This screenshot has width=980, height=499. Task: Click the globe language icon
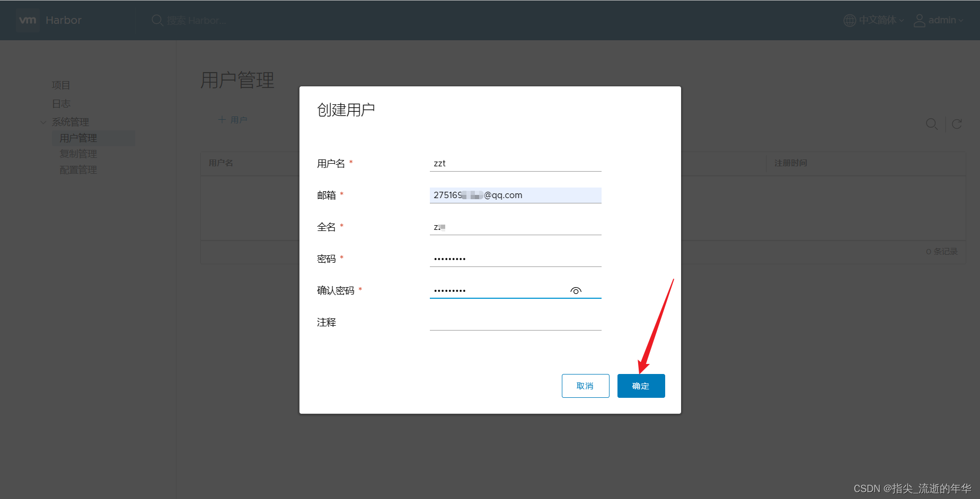pyautogui.click(x=850, y=20)
